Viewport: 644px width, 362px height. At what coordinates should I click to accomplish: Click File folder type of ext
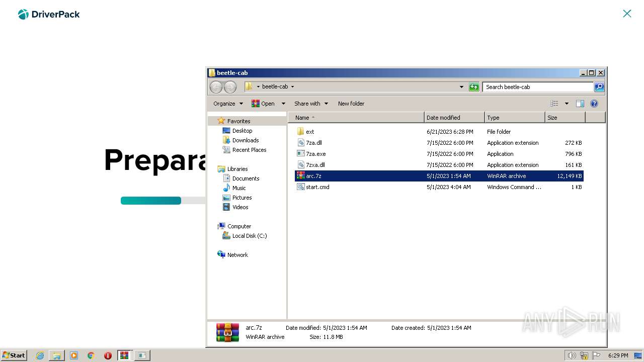click(499, 132)
